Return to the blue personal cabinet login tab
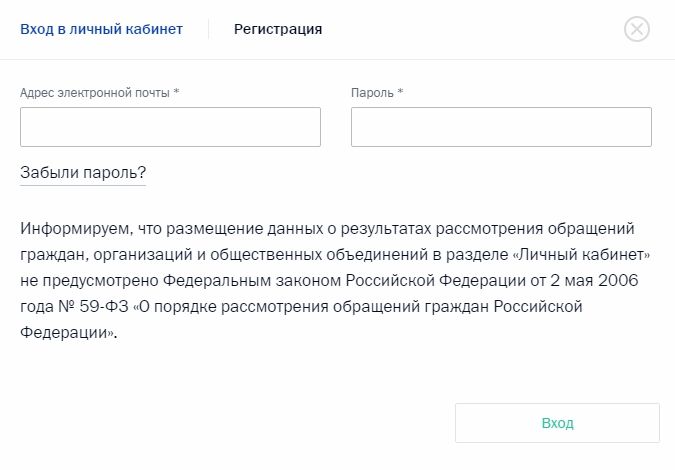The image size is (675, 470). 102,29
